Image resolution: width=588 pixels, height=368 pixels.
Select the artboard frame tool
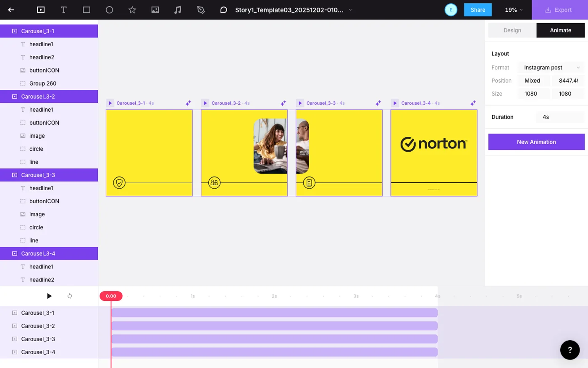[41, 10]
